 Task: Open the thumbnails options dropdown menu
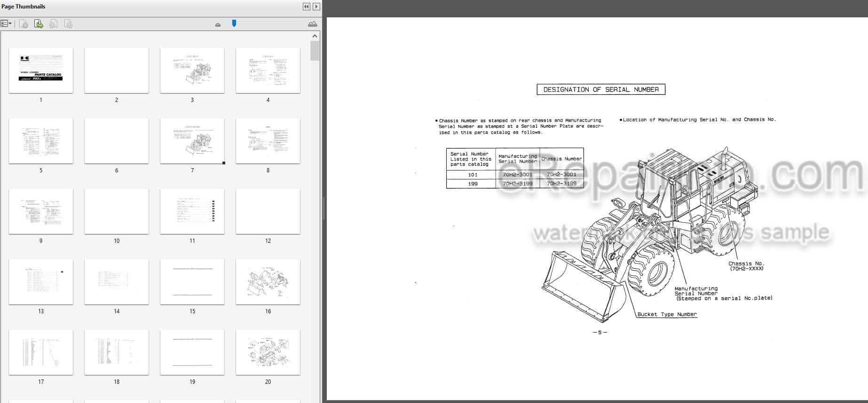tap(6, 23)
